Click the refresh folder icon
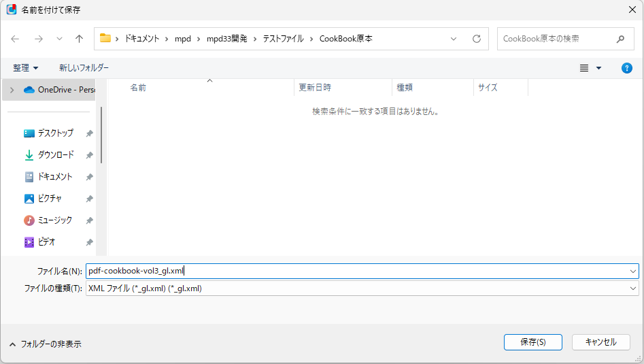The image size is (644, 364). [x=477, y=39]
